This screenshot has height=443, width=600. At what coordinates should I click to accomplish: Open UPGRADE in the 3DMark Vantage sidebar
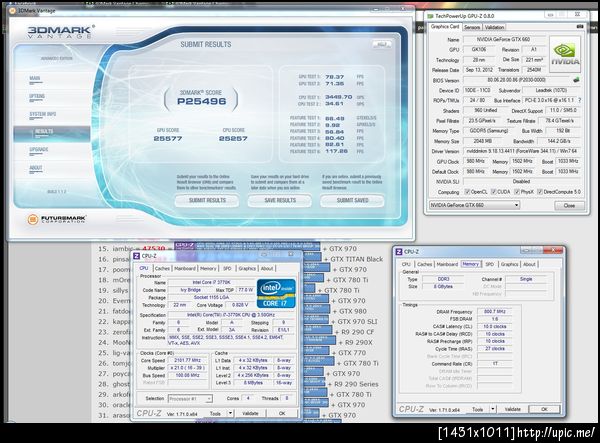point(39,150)
